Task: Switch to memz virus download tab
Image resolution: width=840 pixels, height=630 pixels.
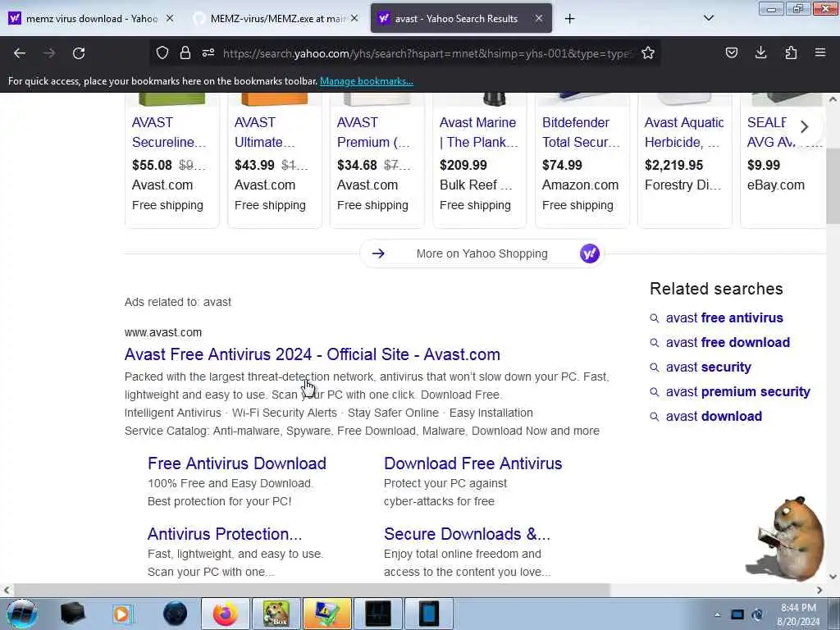Action: (91, 19)
